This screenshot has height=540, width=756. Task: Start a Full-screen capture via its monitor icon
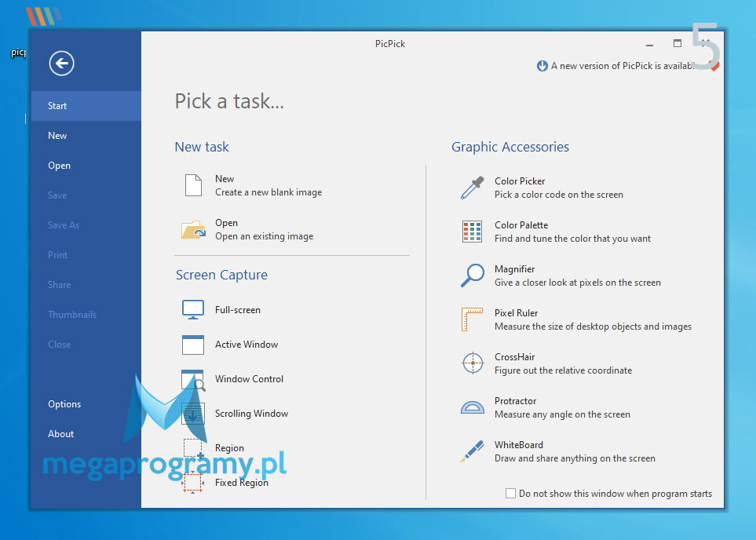click(x=193, y=309)
